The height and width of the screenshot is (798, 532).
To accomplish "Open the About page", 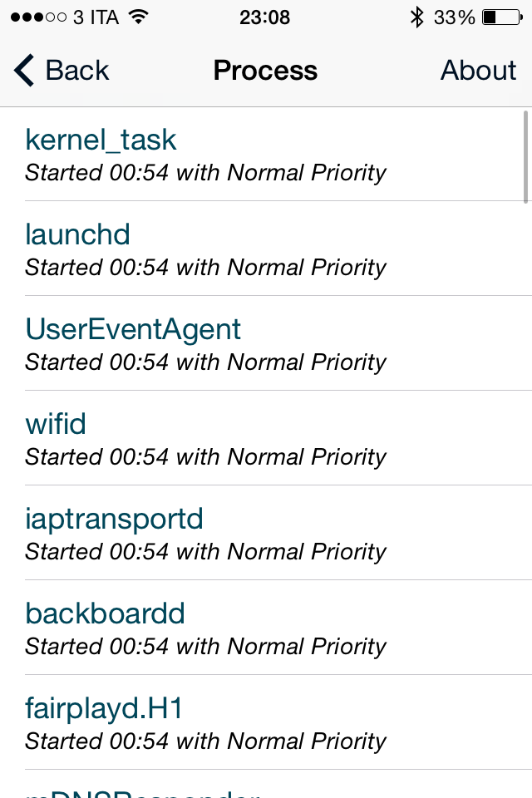I will 478,71.
